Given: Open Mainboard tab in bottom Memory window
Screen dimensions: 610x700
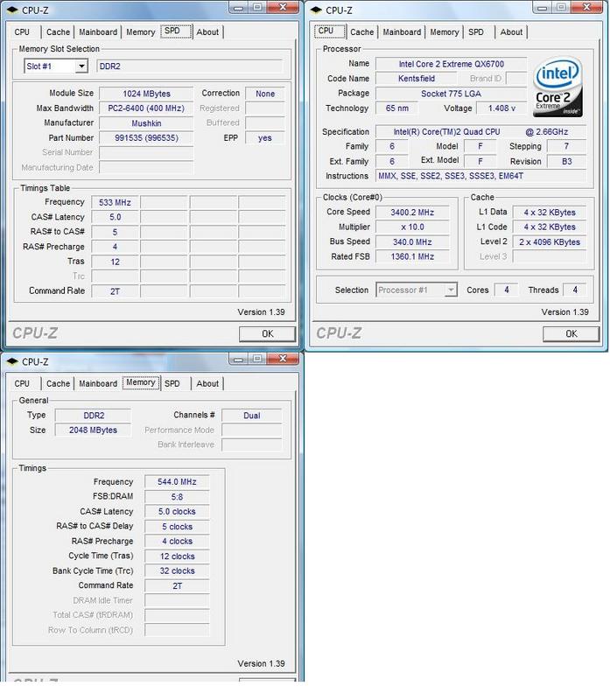Looking at the screenshot, I should coord(98,384).
